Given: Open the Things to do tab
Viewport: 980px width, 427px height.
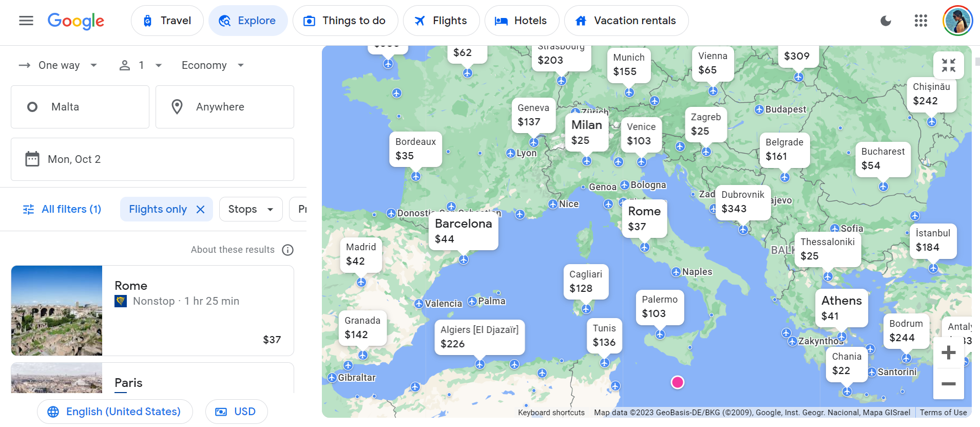Looking at the screenshot, I should click(345, 21).
